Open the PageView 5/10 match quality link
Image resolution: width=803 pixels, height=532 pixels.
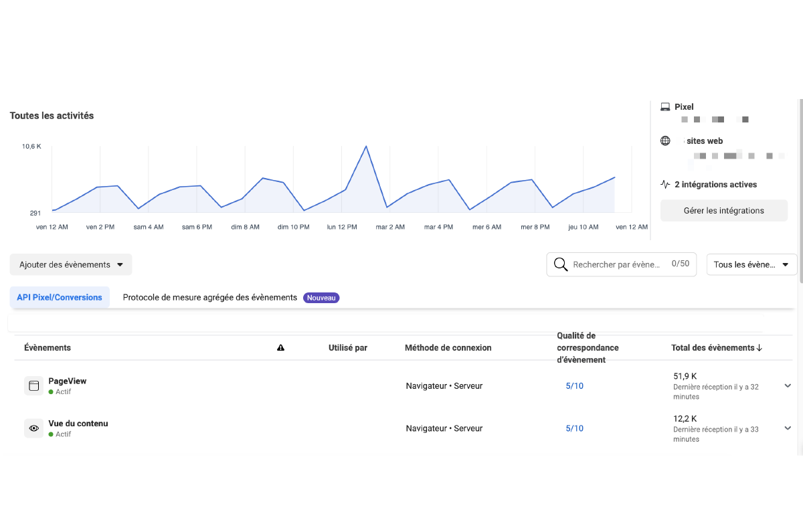click(574, 385)
